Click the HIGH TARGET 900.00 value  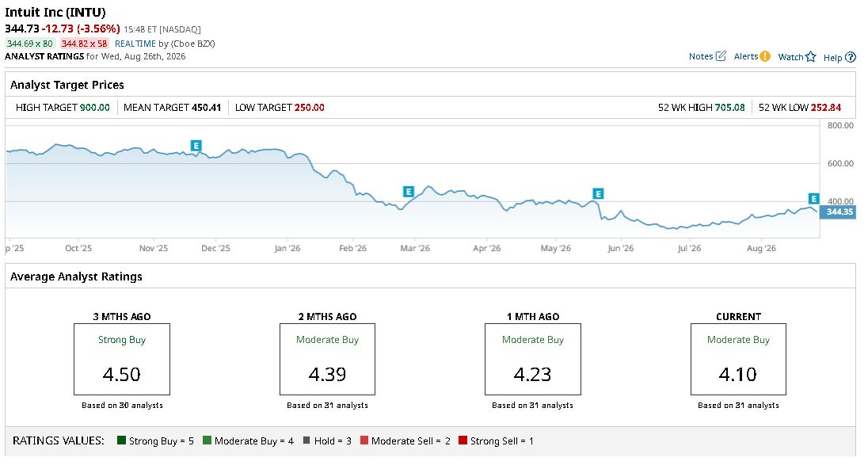95,108
